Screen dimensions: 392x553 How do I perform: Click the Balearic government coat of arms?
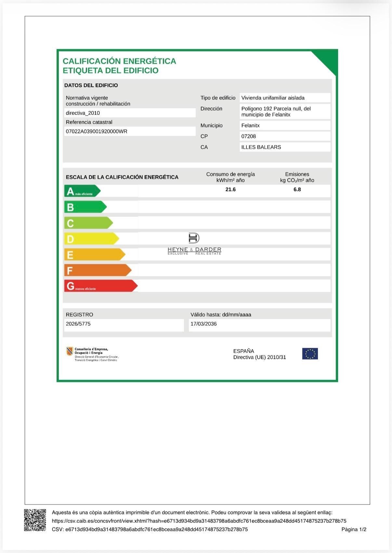click(70, 351)
